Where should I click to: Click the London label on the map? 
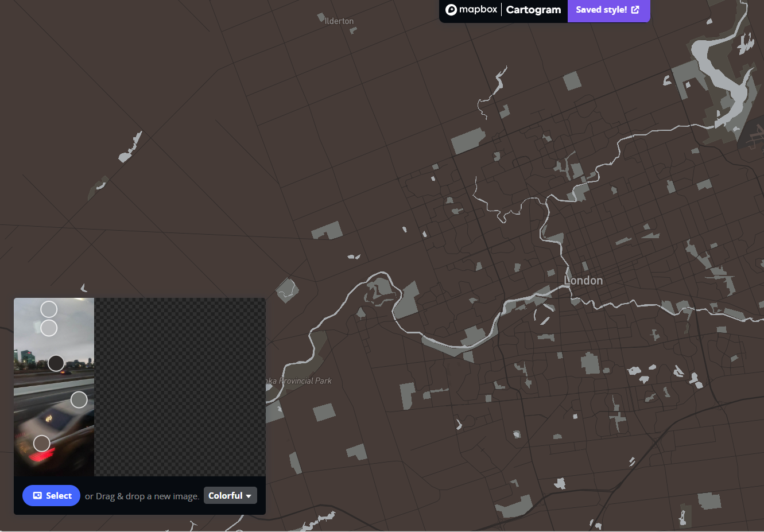[x=583, y=280]
